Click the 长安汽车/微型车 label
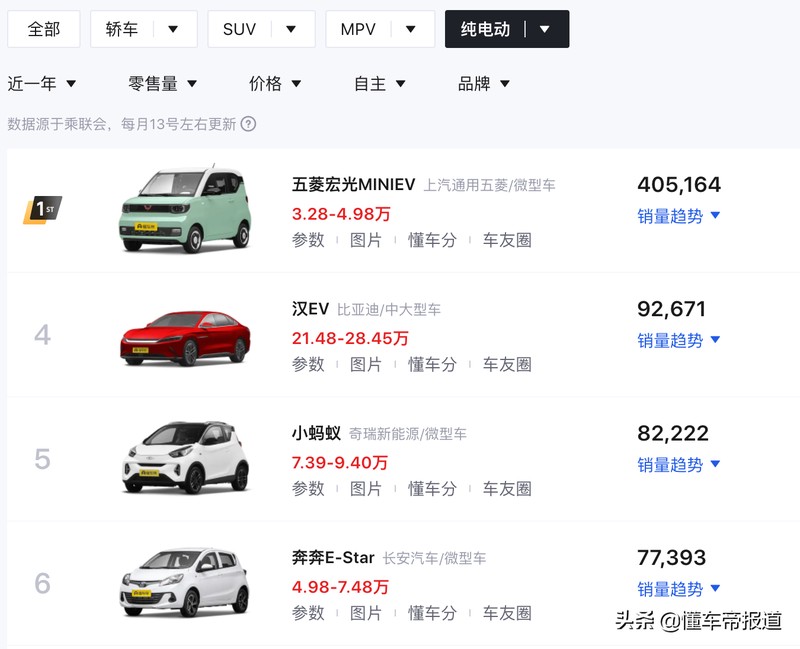The width and height of the screenshot is (800, 649). point(434,559)
